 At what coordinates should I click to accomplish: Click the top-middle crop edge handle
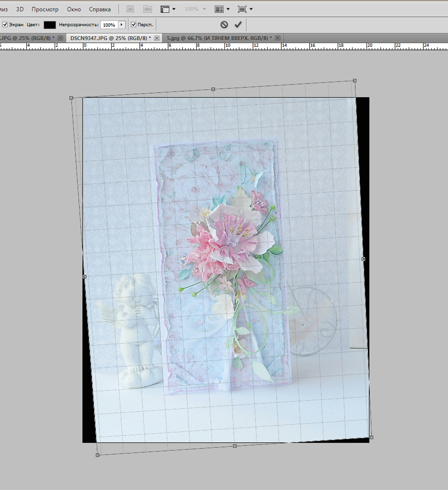click(213, 89)
